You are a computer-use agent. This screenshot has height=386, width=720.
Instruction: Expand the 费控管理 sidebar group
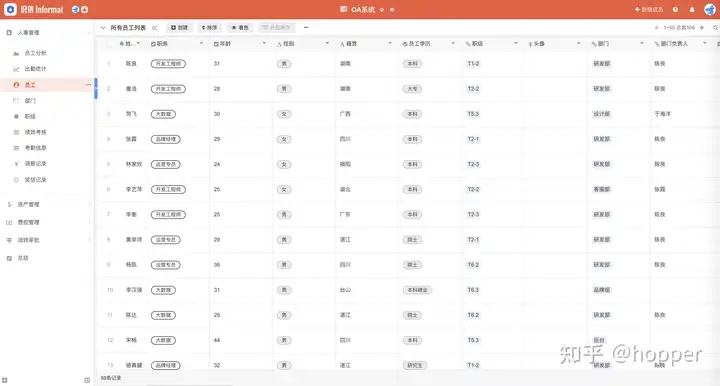click(47, 223)
